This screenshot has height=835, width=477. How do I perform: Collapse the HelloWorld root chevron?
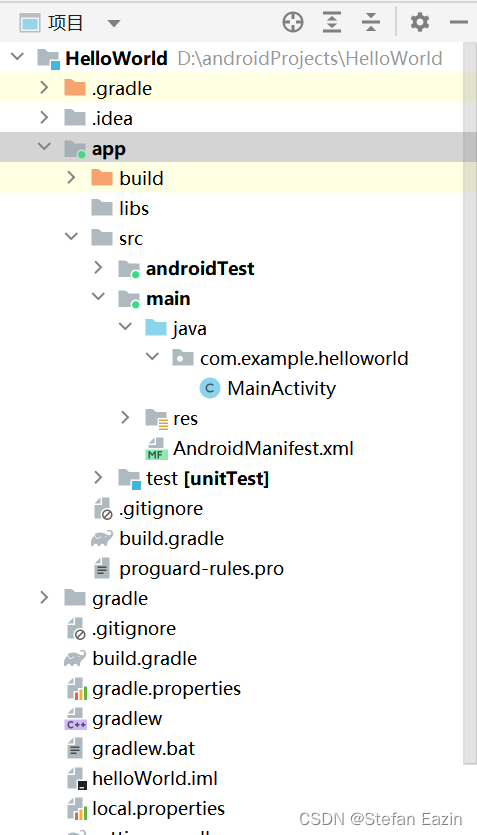(18, 55)
